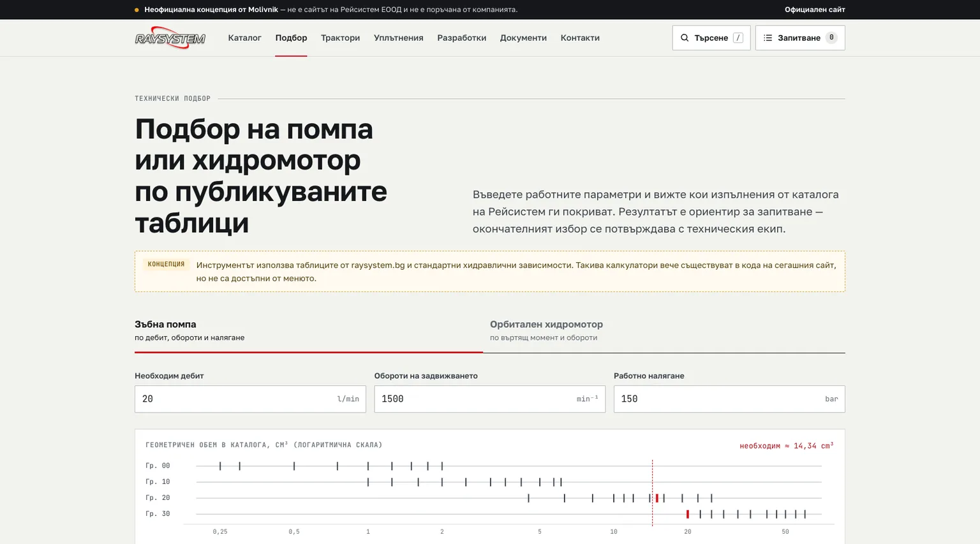This screenshot has height=544, width=980.
Task: Click the 'Гр. 30' row label
Action: (x=158, y=513)
